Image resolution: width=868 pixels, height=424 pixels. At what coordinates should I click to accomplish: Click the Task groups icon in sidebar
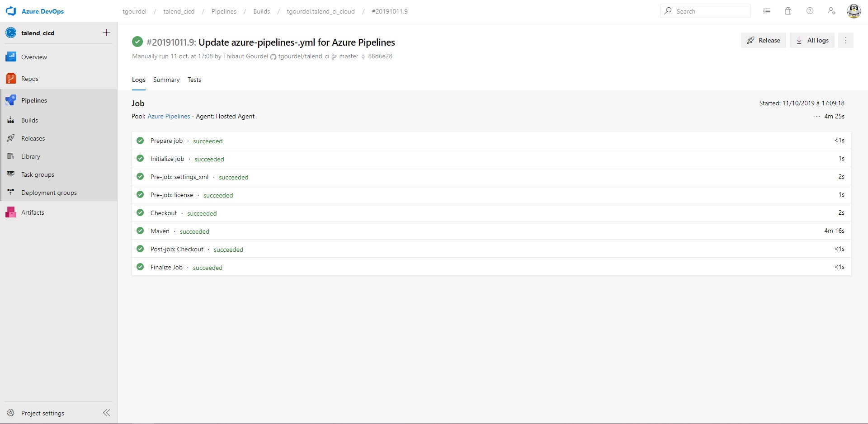coord(11,174)
